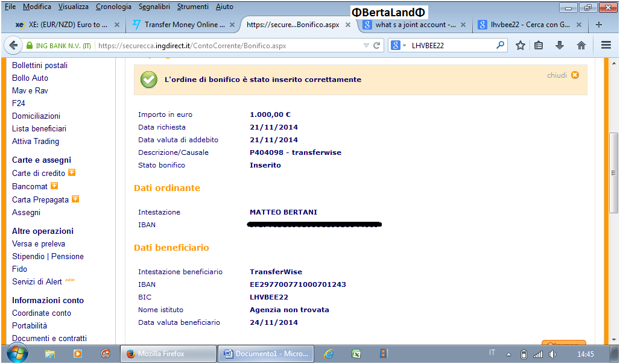This screenshot has height=364, width=620.
Task: Click the Mozilla Firefox taskbar button
Action: pos(168,354)
